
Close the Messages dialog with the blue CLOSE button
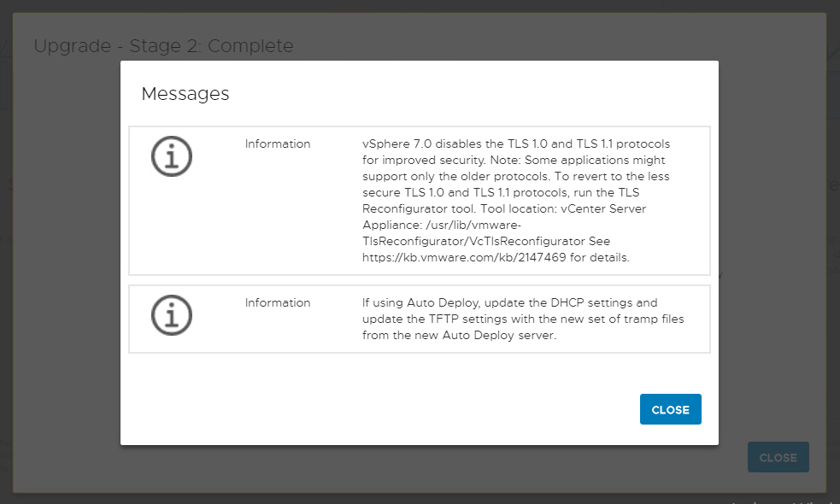point(670,409)
